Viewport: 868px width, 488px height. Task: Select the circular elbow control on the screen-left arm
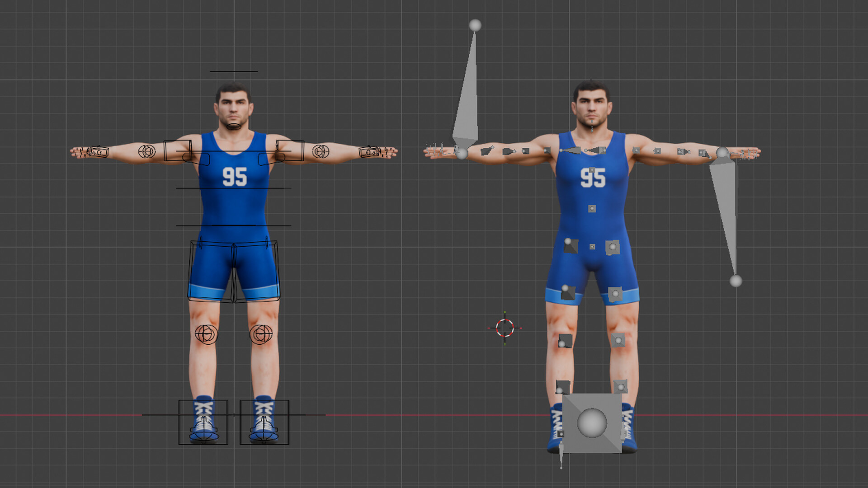click(x=146, y=151)
